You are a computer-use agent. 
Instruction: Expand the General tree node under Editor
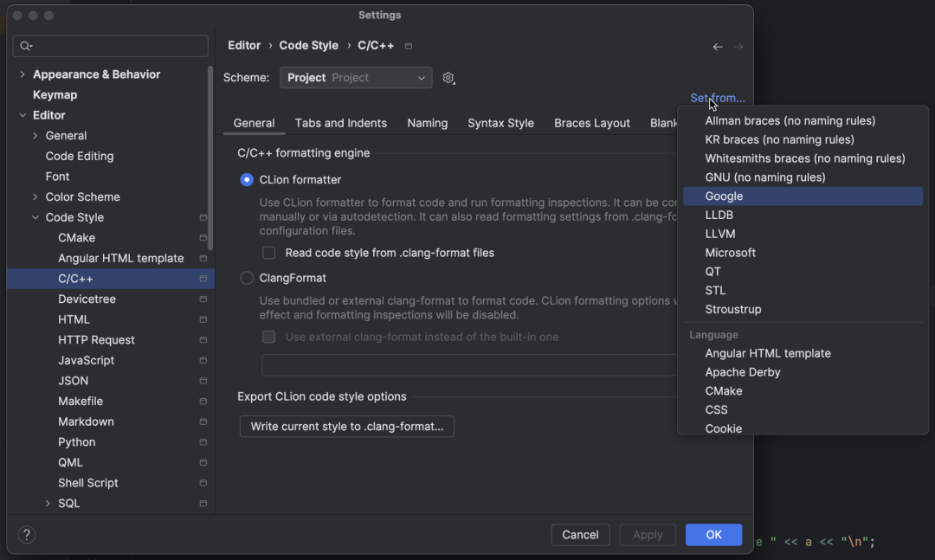point(35,136)
